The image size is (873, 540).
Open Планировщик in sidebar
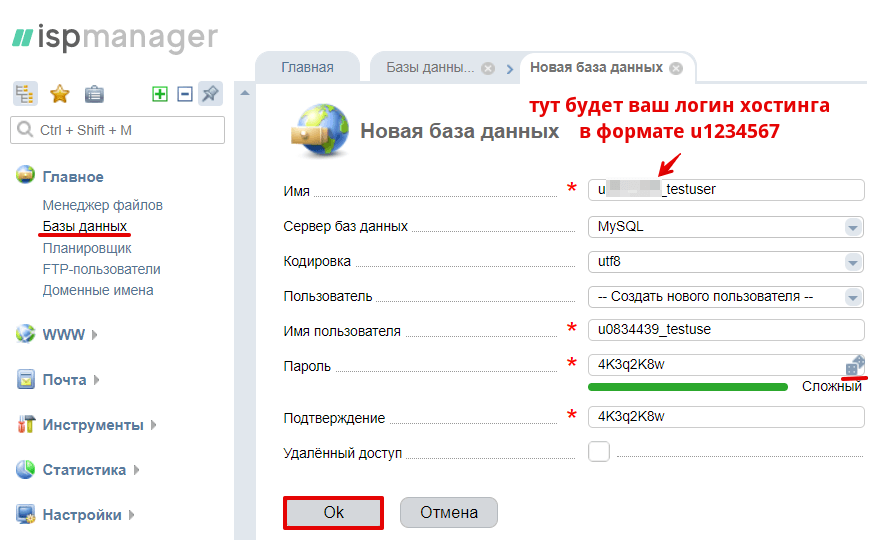click(x=87, y=248)
